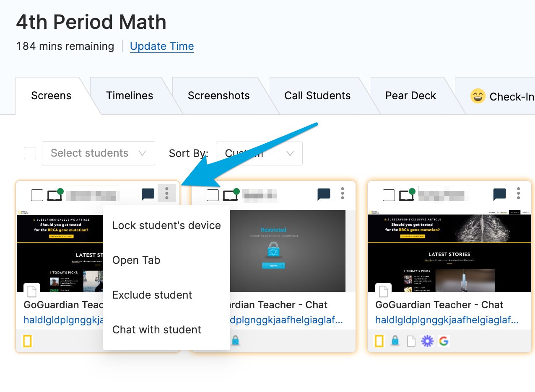
Task: Switch to the Screens tab
Action: (51, 95)
